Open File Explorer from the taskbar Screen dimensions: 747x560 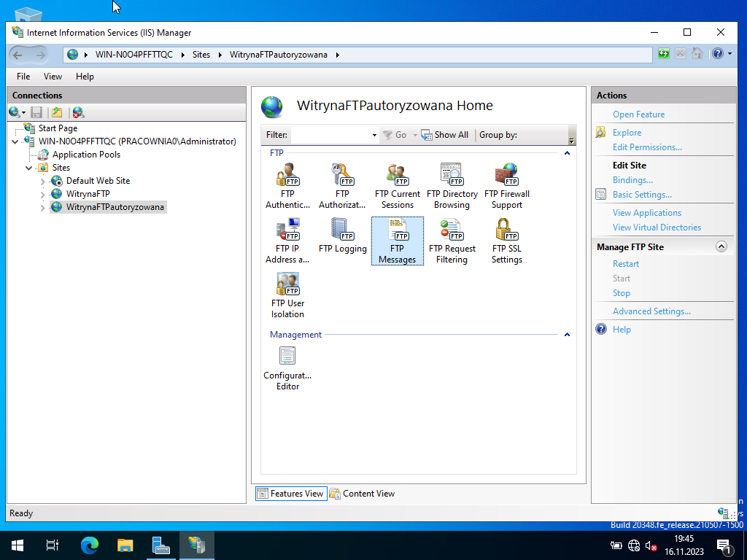click(125, 545)
